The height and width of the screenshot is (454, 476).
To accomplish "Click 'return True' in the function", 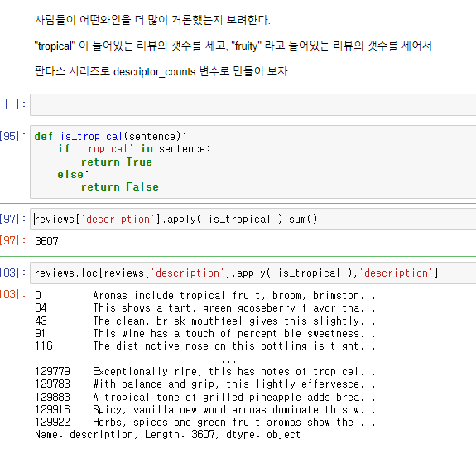I will pos(117,162).
